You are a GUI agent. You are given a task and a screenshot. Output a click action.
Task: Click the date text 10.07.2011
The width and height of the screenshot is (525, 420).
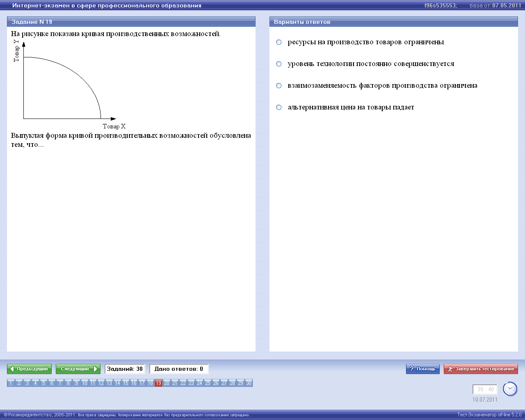click(485, 399)
